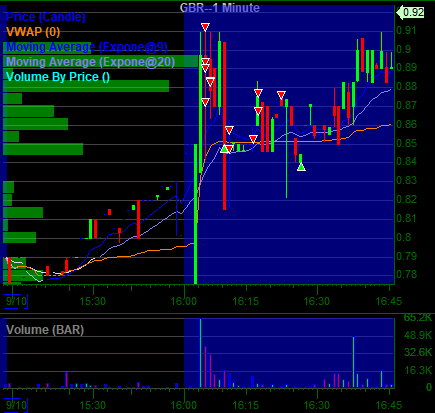Screen dimensions: 435x413
Task: Click the 0.9 price axis label
Action: 404,49
